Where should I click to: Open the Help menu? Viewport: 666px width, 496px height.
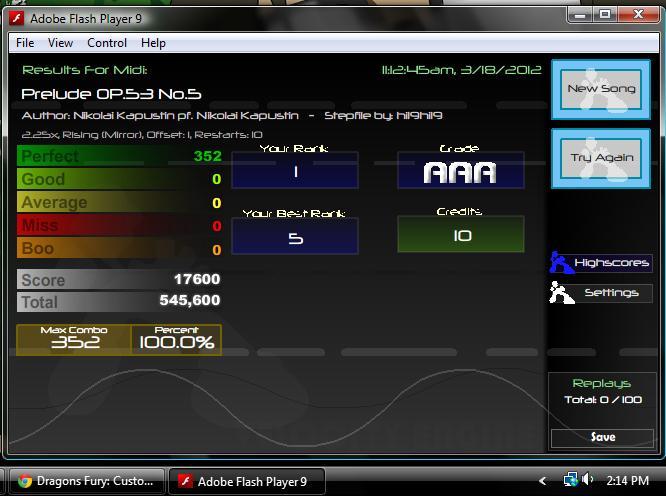click(153, 43)
